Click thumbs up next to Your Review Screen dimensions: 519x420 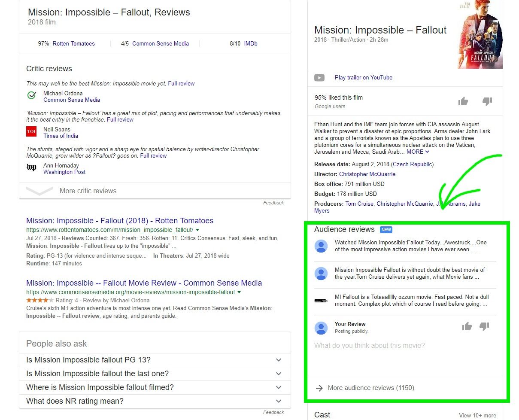click(x=467, y=327)
